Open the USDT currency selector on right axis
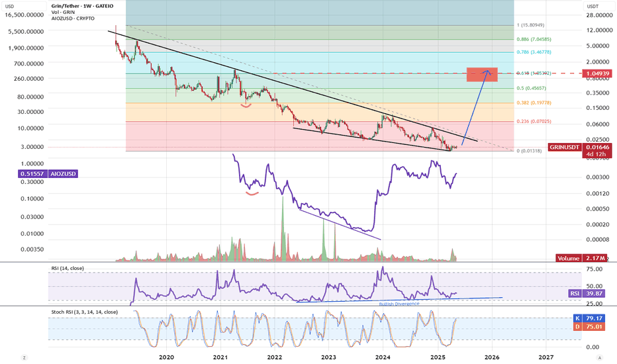This screenshot has width=617, height=364. pos(593,7)
